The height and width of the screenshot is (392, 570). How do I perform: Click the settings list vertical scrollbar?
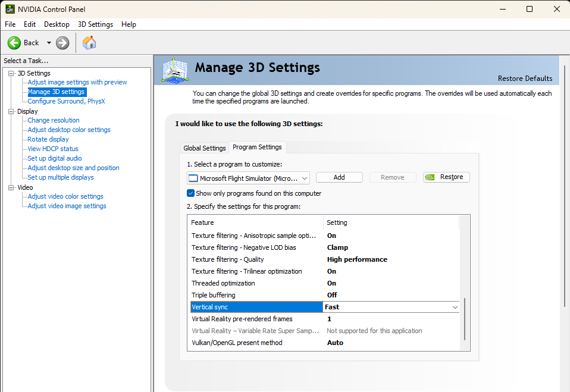point(465,319)
